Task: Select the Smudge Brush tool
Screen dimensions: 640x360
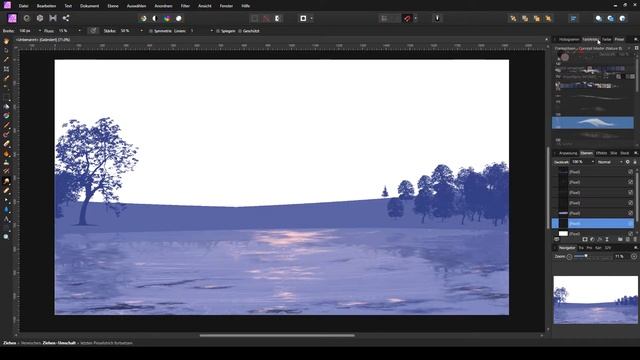Action: click(6, 181)
